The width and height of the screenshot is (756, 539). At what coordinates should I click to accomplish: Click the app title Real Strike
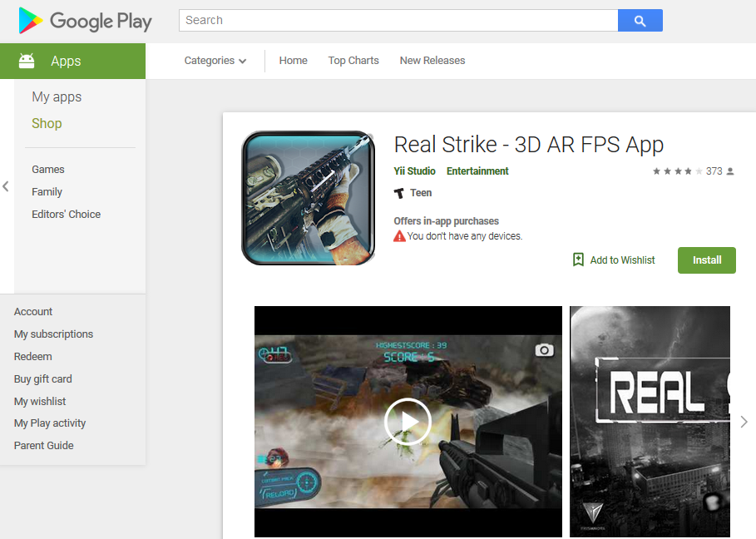click(529, 145)
